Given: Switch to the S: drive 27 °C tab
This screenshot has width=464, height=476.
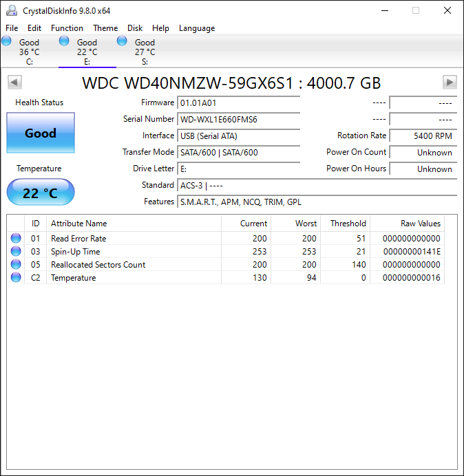Looking at the screenshot, I should [x=145, y=52].
